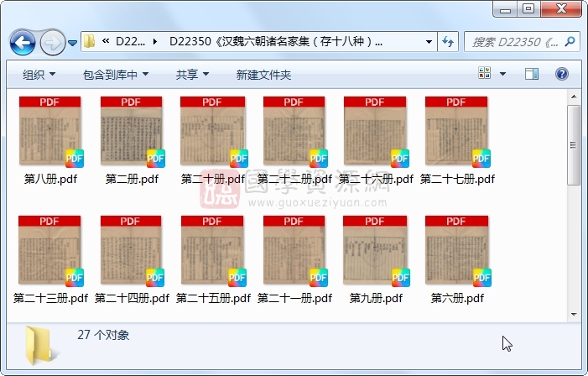This screenshot has height=376, width=588.
Task: Click the vertical scrollbar thumb
Action: tap(574, 145)
